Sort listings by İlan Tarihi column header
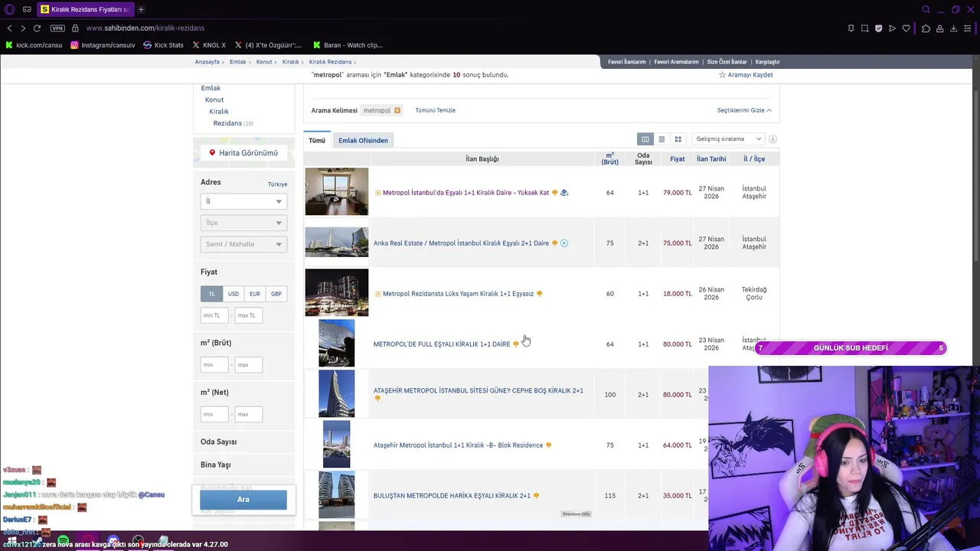980x551 pixels. click(711, 159)
